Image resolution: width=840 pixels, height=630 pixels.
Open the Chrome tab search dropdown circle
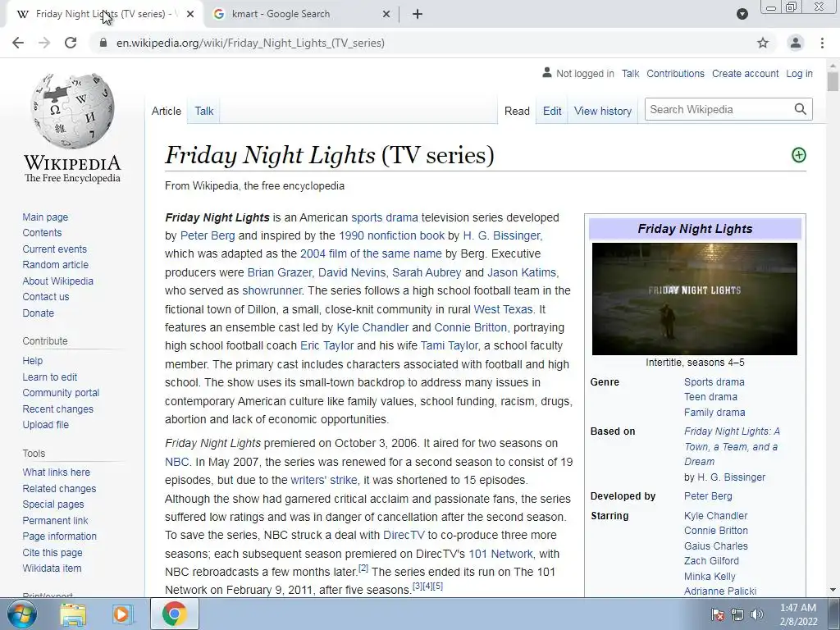pyautogui.click(x=742, y=14)
